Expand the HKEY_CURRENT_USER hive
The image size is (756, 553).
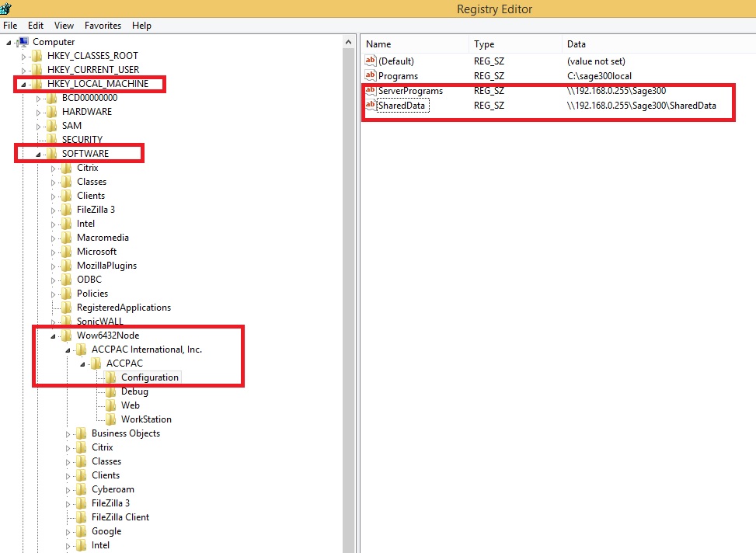click(23, 71)
